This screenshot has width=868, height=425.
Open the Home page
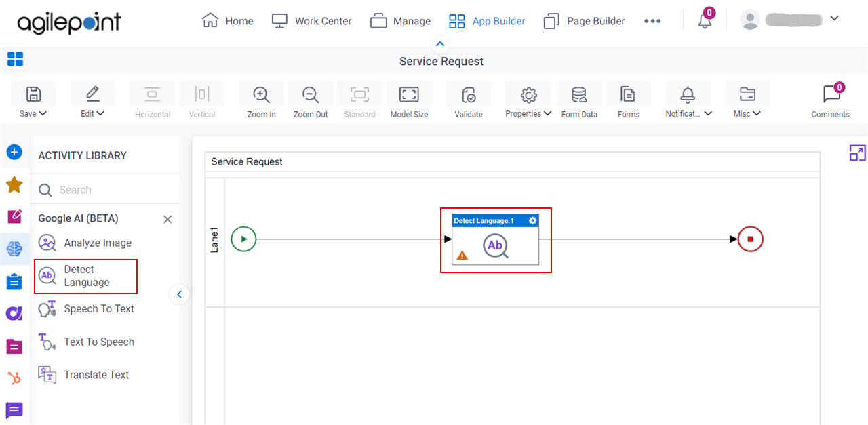pos(228,21)
